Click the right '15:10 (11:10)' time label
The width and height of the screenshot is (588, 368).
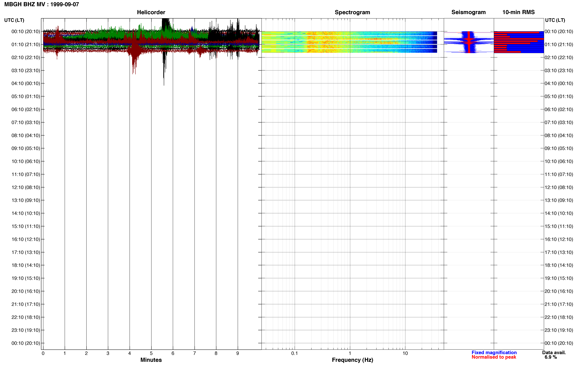(x=559, y=226)
